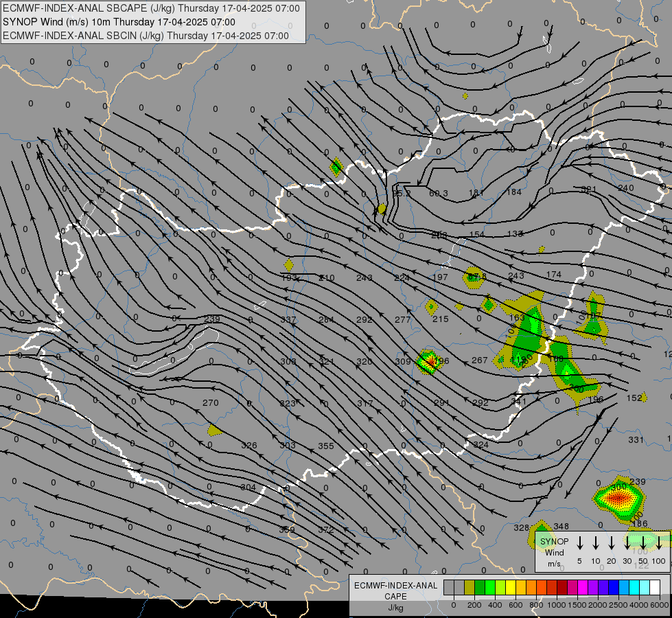Click the 30 m/s wind arrow in legend
672x618 pixels.
[627, 542]
